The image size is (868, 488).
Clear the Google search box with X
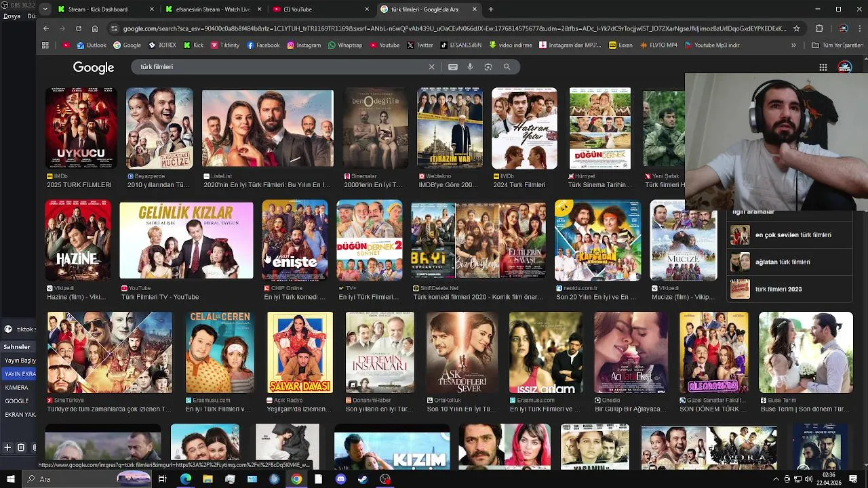tap(431, 67)
